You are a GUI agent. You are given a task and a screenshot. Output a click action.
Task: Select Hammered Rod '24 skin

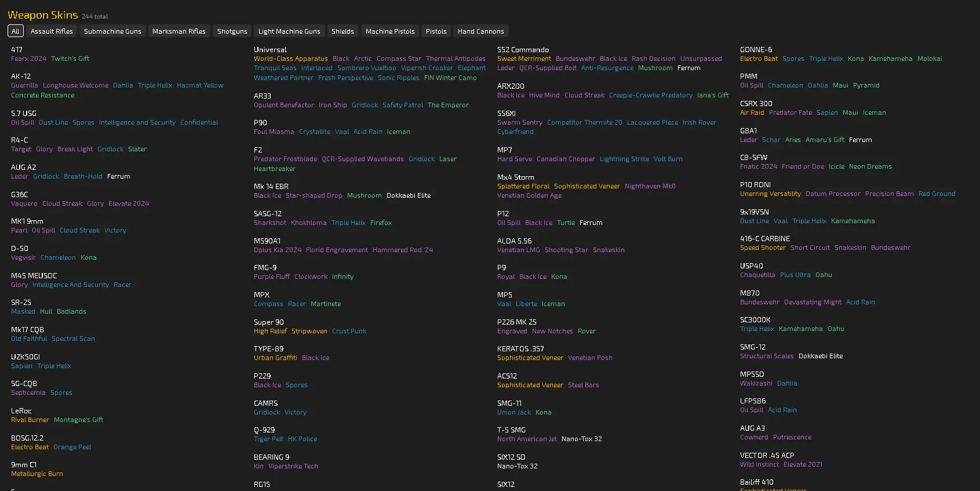[403, 250]
